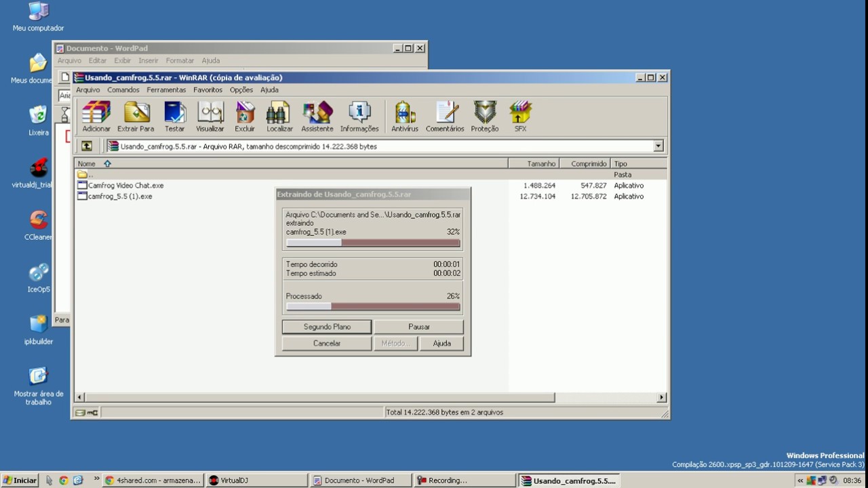Open the Comandos menu
Image resolution: width=868 pixels, height=488 pixels.
pos(123,89)
